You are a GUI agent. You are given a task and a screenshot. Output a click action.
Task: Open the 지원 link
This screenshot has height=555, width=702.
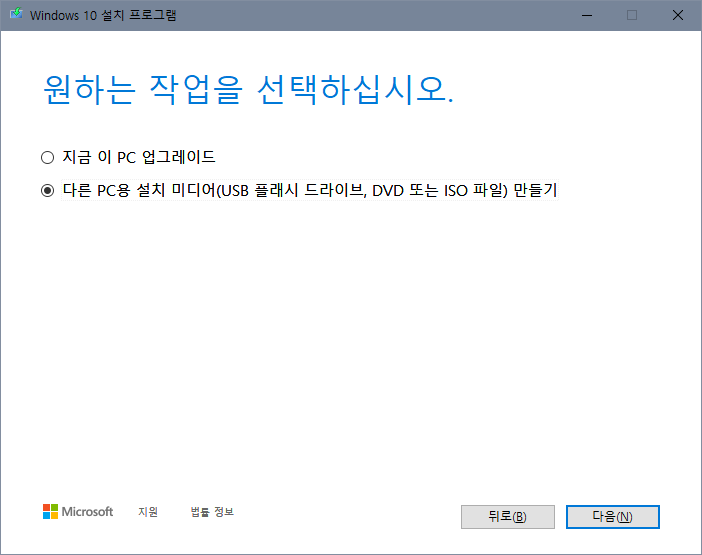pyautogui.click(x=148, y=512)
